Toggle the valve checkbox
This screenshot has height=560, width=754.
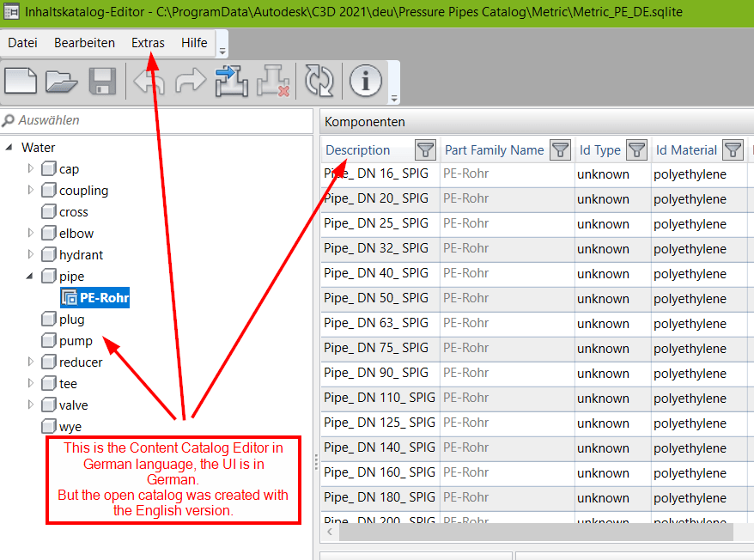[49, 405]
